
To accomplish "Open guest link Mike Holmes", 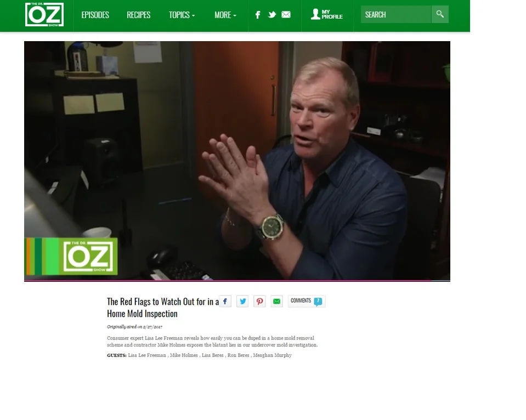I will click(184, 355).
